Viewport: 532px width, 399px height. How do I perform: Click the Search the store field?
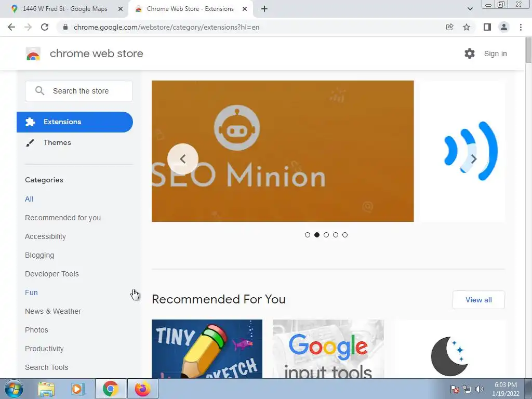coord(79,91)
